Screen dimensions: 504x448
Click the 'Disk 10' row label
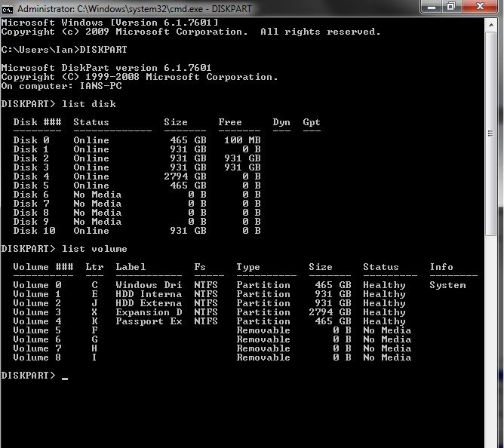pos(35,231)
